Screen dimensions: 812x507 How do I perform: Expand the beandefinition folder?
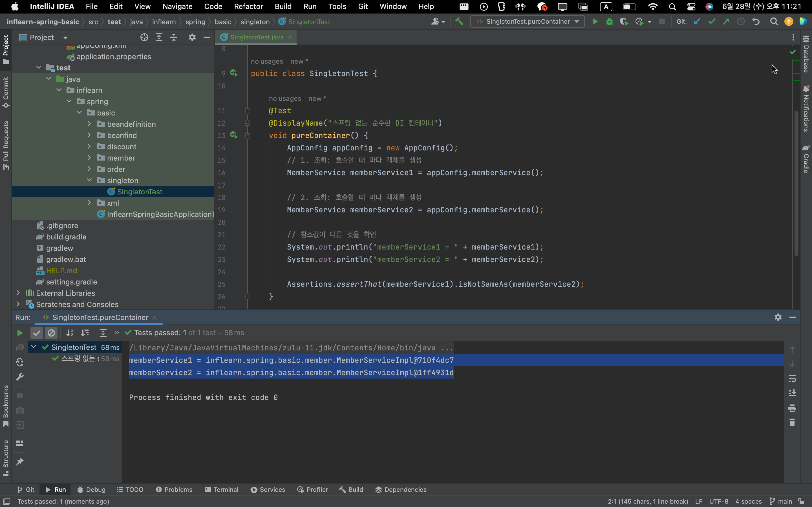tap(89, 124)
